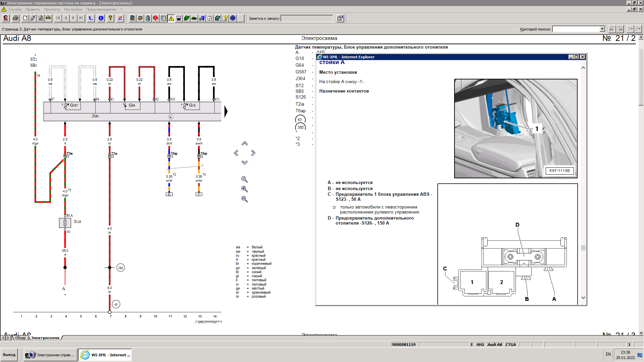Pan diagram up with arrow
The image size is (644, 362).
pos(245,144)
